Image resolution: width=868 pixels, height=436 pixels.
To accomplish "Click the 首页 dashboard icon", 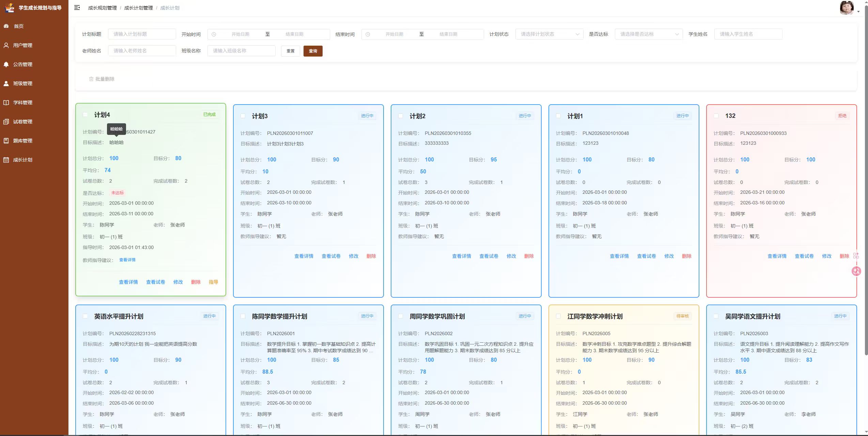I will pos(6,26).
